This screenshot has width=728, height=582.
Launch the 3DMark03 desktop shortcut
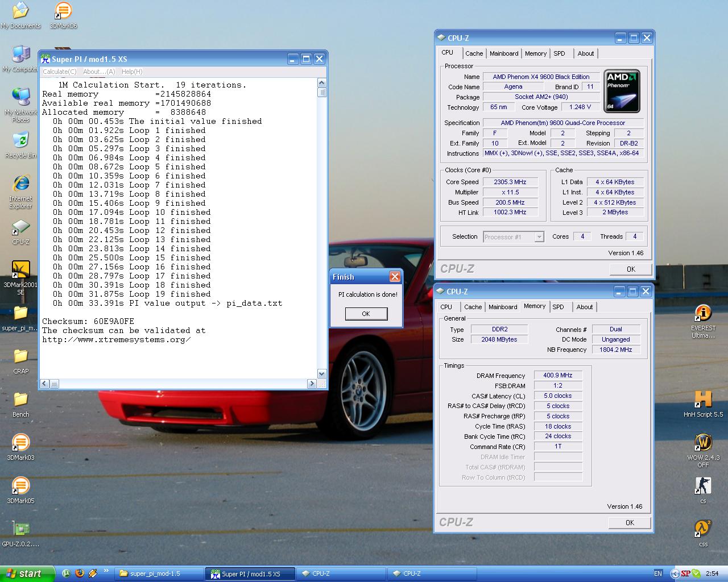(20, 448)
